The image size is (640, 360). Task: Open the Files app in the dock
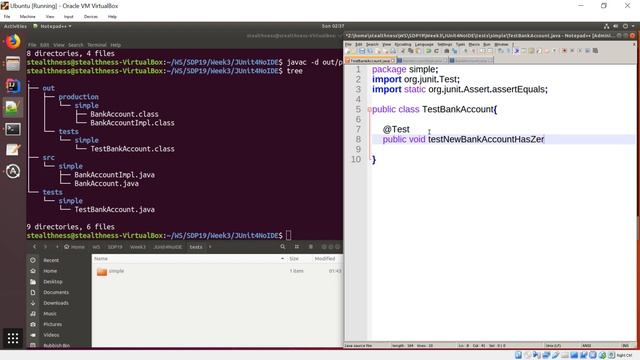click(x=13, y=64)
